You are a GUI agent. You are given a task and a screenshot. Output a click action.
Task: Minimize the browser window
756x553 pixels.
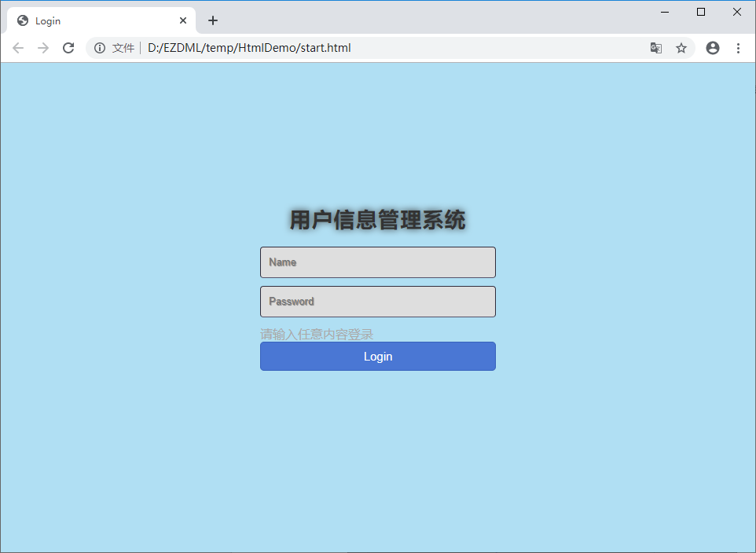[665, 12]
